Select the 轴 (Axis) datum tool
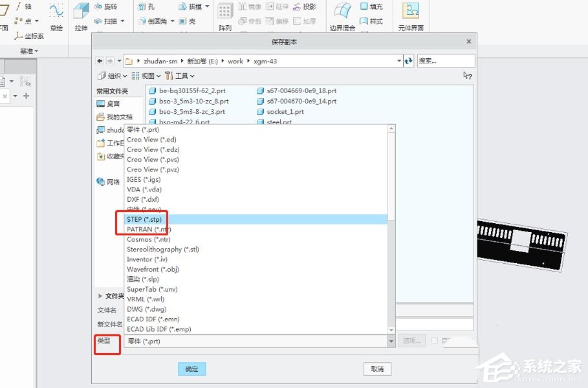The image size is (588, 388). point(23,6)
